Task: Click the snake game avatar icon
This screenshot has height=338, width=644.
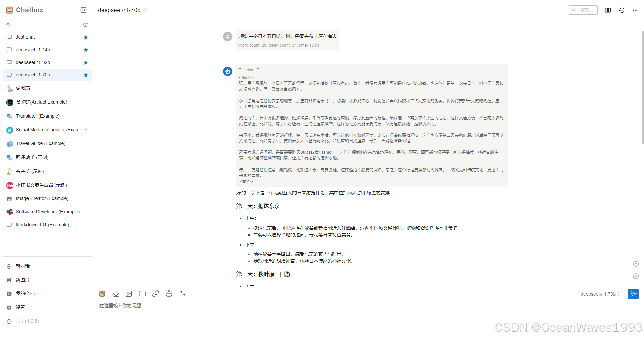Action: (10, 102)
